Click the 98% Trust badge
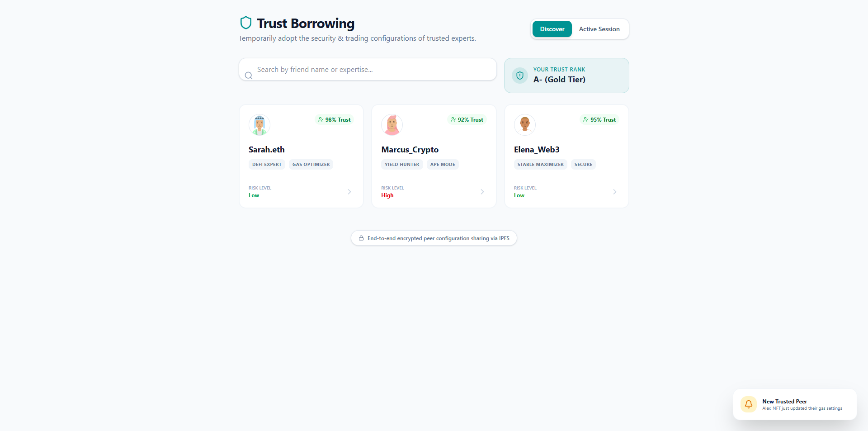 335,120
